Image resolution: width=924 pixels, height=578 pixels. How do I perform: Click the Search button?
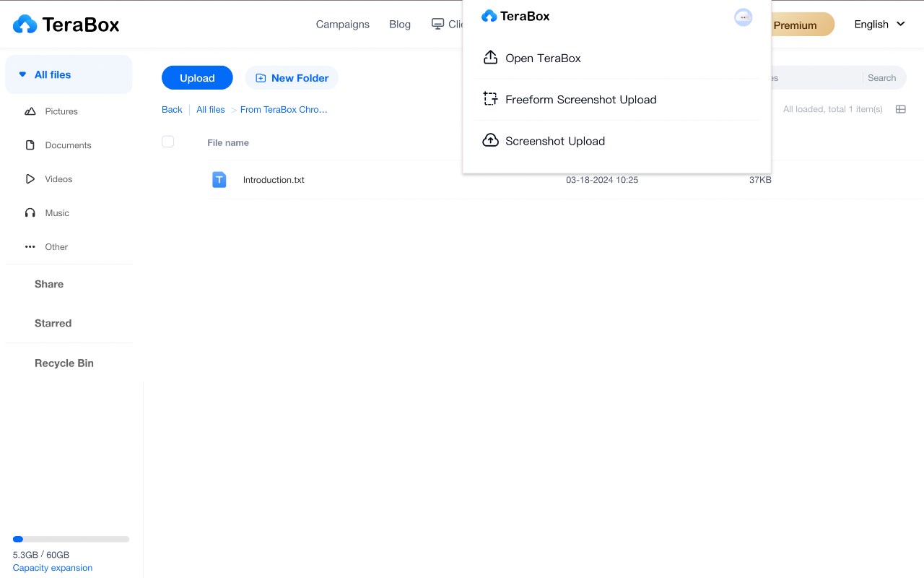pos(881,78)
